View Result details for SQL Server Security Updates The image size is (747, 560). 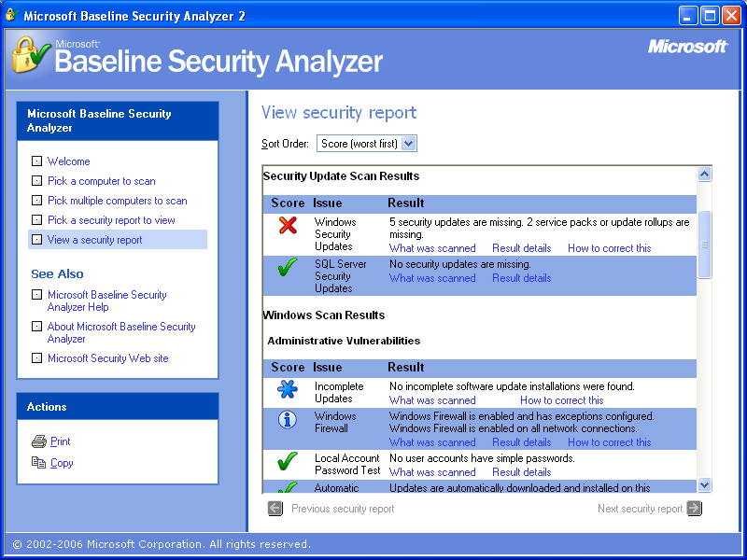522,278
